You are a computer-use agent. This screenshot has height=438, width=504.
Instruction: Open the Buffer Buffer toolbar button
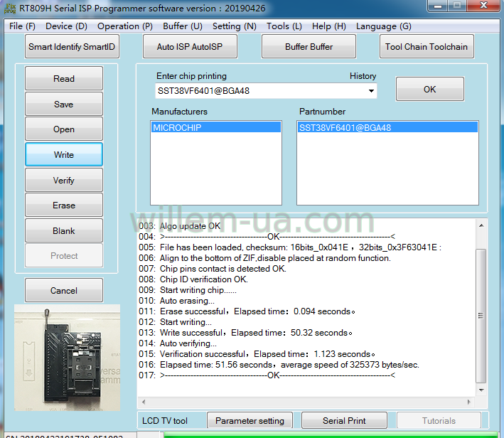[309, 47]
